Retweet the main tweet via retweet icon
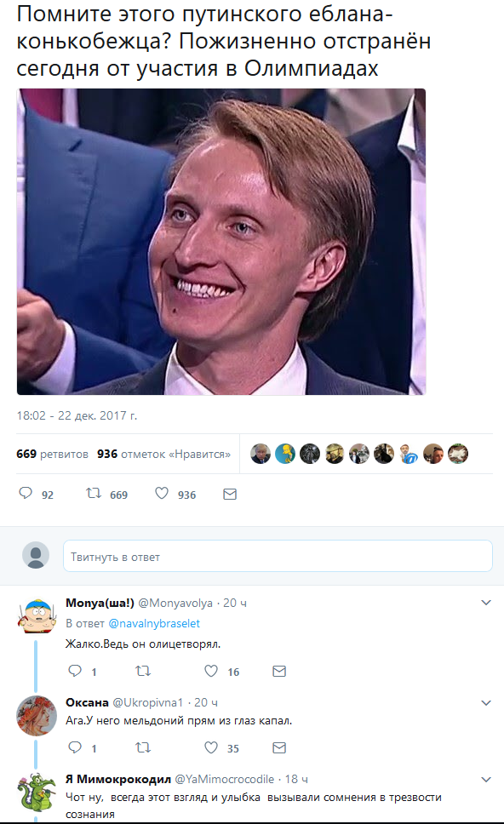 tap(94, 493)
